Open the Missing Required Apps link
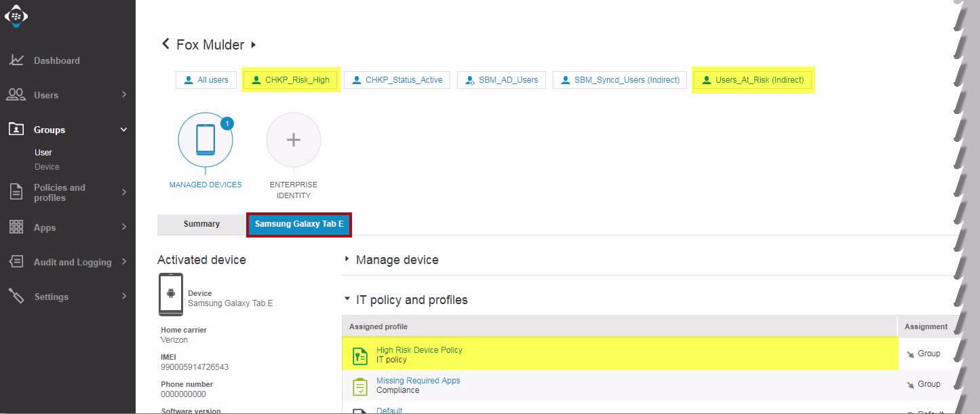980x414 pixels. [x=418, y=381]
